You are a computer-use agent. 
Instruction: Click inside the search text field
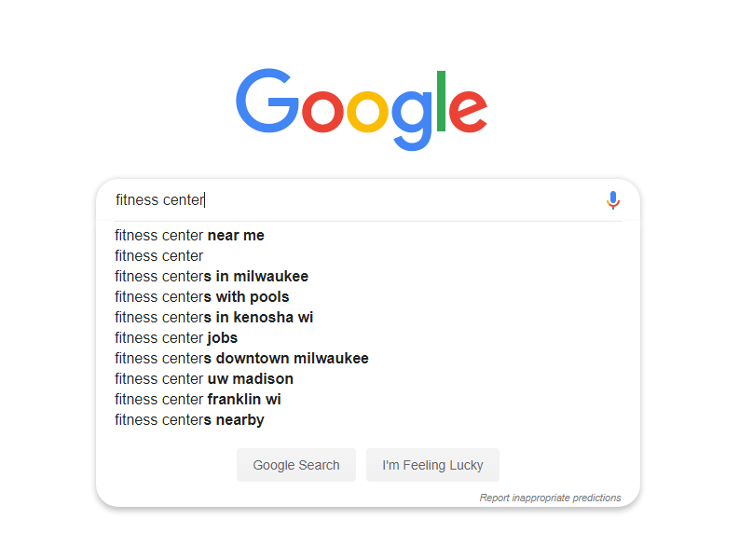[358, 199]
